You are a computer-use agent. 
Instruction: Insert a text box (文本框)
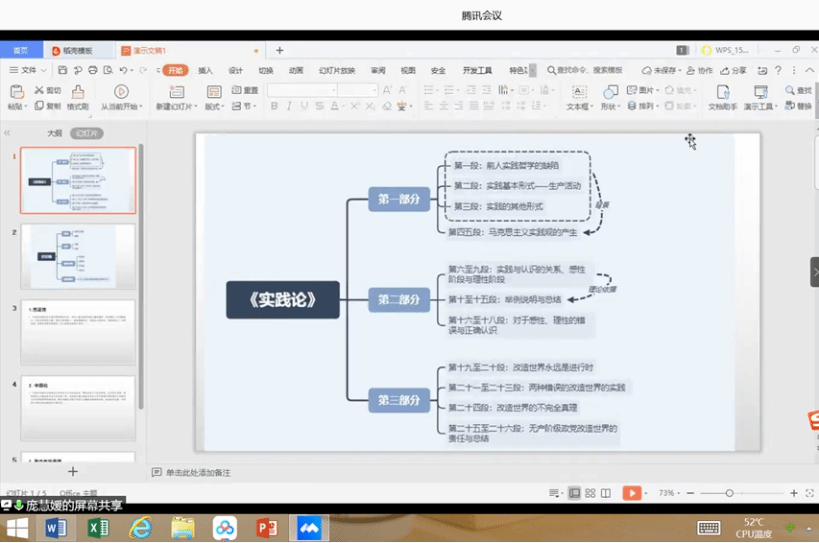[578, 96]
